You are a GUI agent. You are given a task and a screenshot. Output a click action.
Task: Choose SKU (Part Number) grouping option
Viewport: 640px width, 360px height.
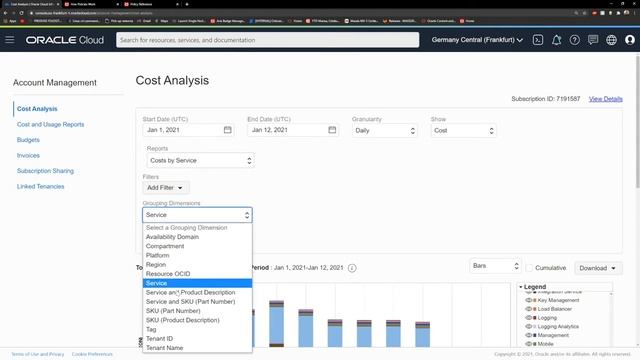click(x=197, y=311)
